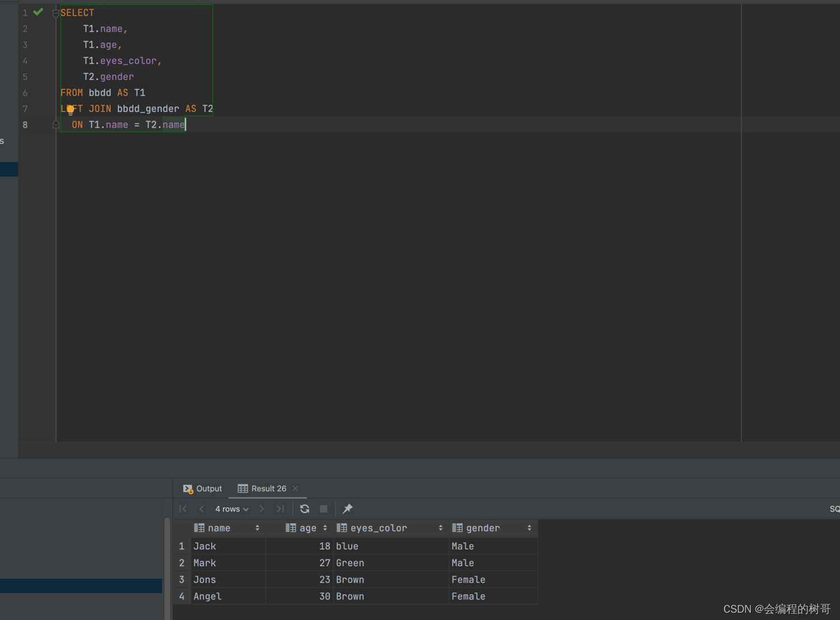Viewport: 840px width, 620px height.
Task: Click line number 8 in the gutter
Action: tap(25, 125)
